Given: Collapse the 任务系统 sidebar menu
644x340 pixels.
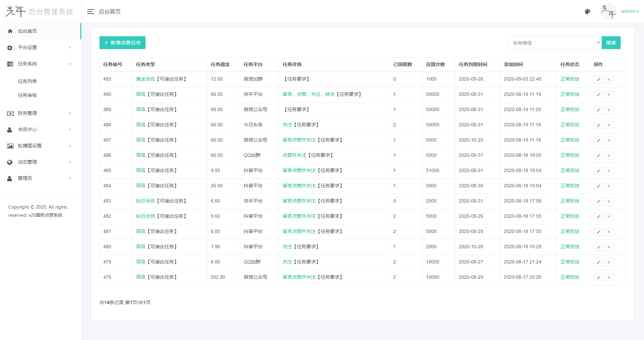Looking at the screenshot, I should (x=40, y=64).
